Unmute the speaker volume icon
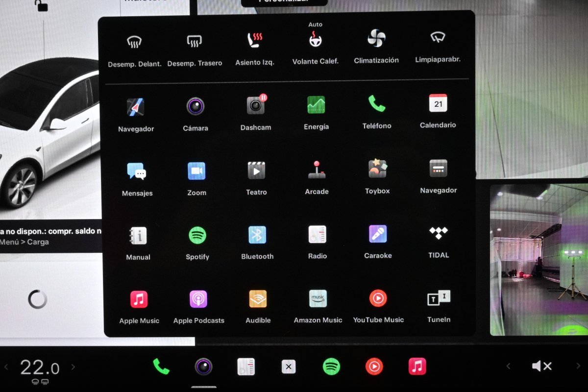The width and height of the screenshot is (588, 392). (x=542, y=366)
